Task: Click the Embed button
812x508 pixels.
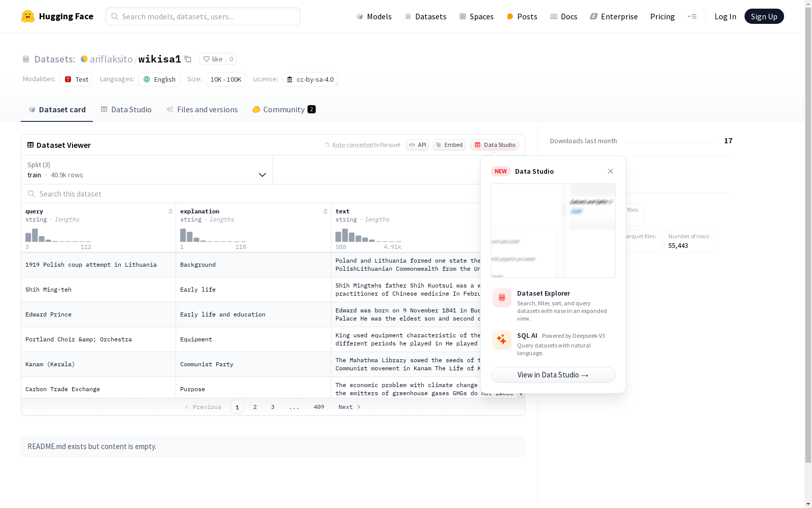Action: [x=449, y=145]
